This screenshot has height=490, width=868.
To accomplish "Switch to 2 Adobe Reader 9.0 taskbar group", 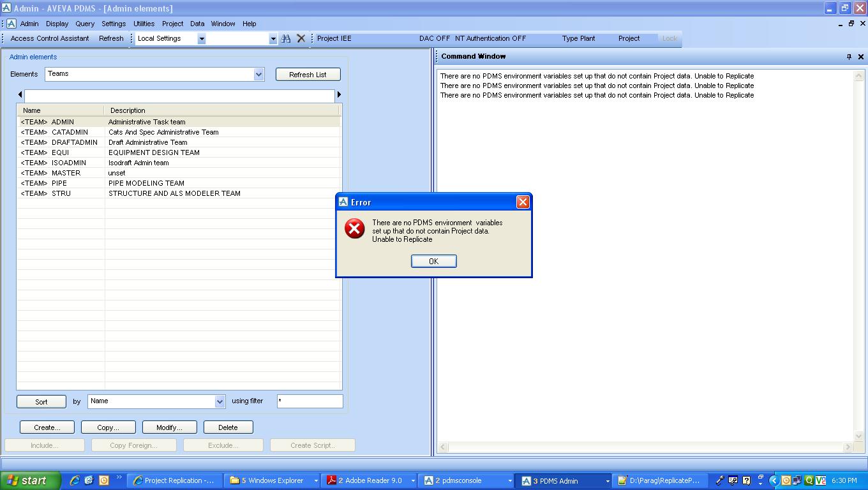I will click(370, 480).
